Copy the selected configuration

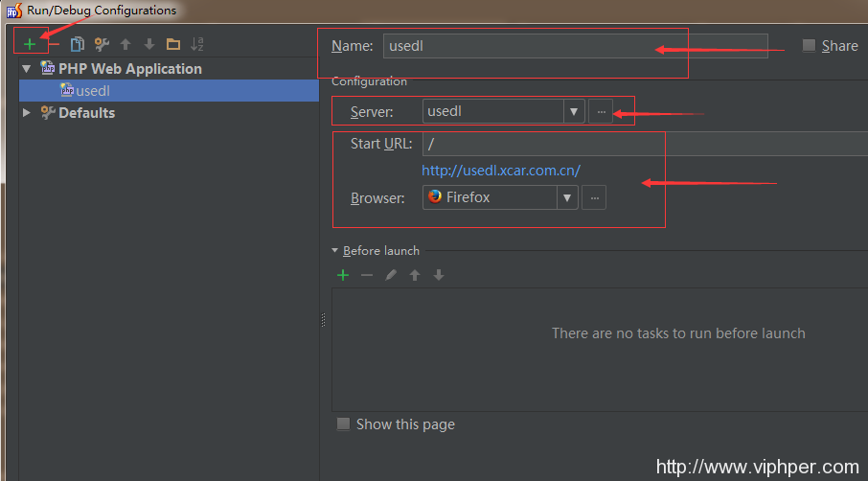77,44
